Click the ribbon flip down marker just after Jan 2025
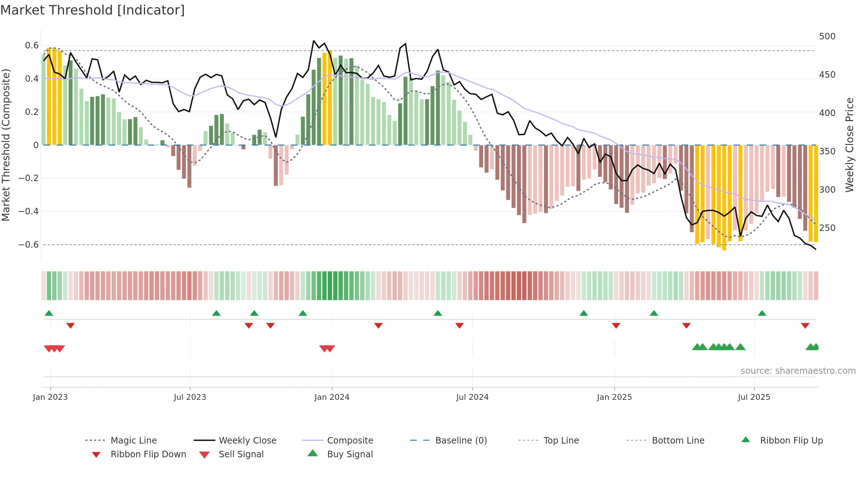Screen dimensions: 868x488 pos(616,326)
